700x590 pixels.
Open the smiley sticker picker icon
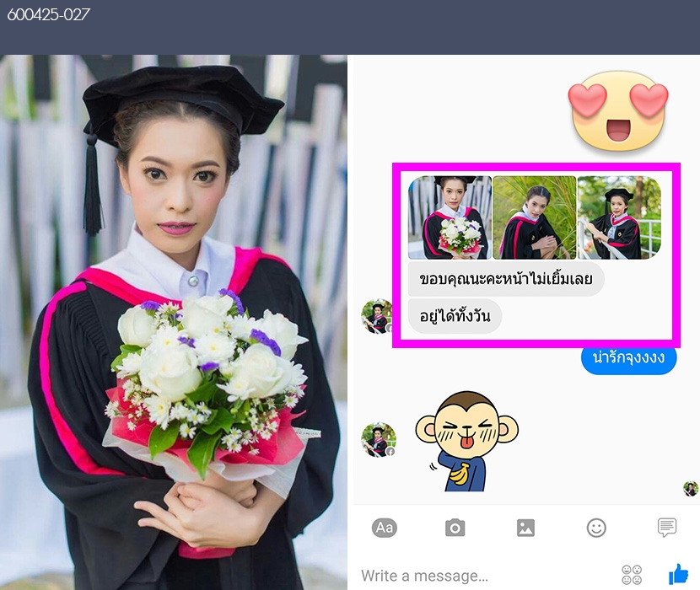[596, 528]
